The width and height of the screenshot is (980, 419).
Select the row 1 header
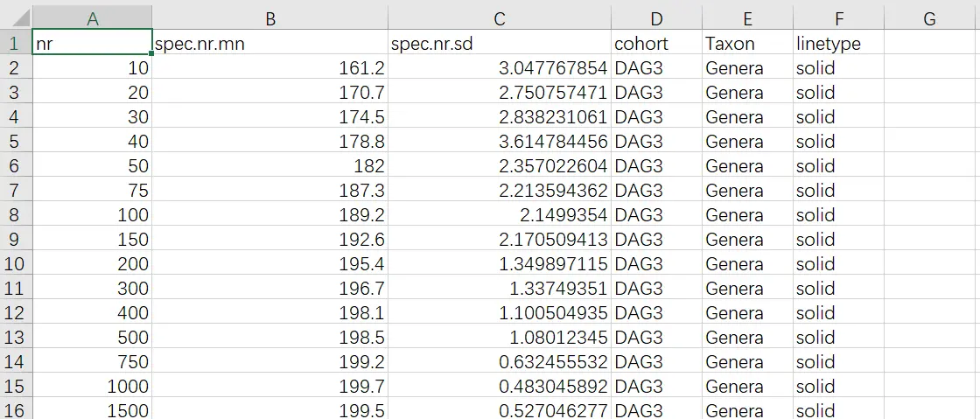pyautogui.click(x=15, y=43)
